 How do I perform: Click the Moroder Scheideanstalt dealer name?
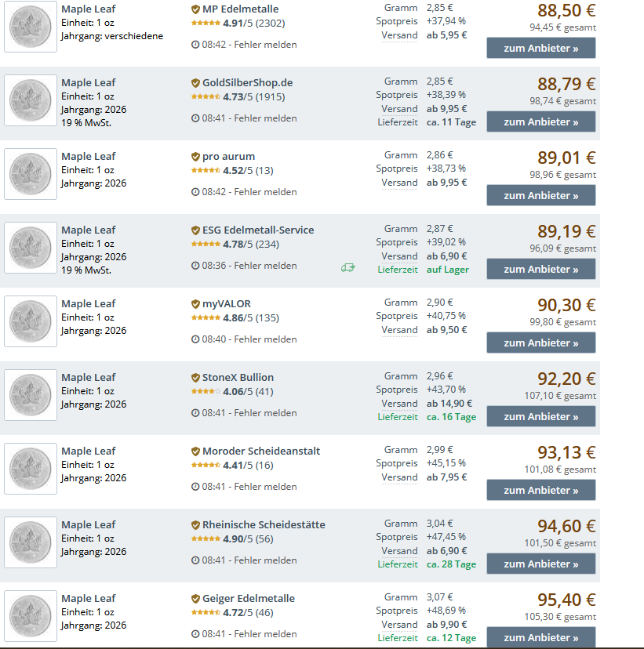(x=261, y=451)
